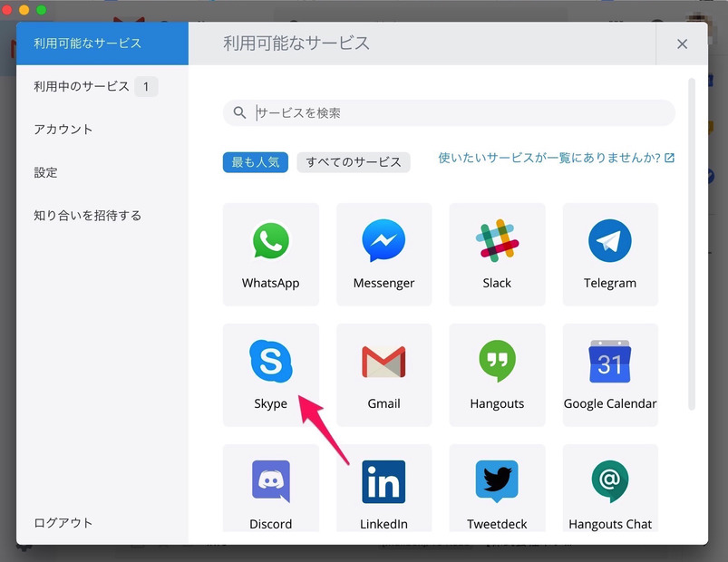
Task: Click the services list vertical scrollbar
Action: click(x=692, y=244)
